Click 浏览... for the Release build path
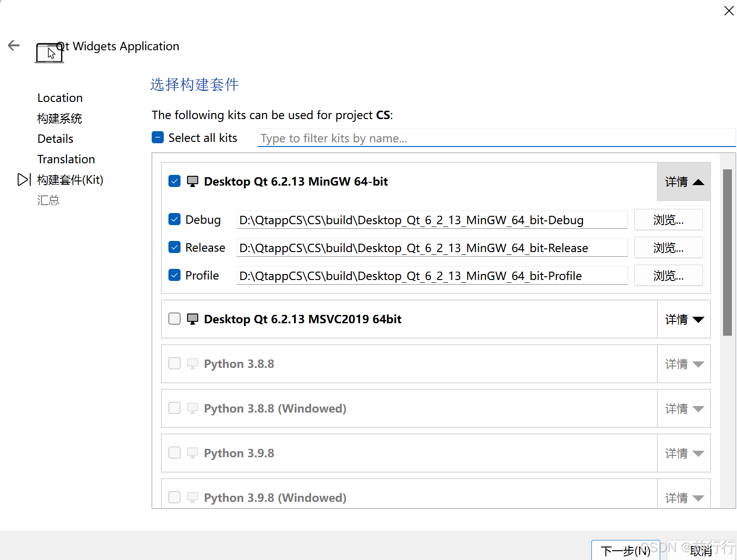Image resolution: width=737 pixels, height=560 pixels. point(669,247)
